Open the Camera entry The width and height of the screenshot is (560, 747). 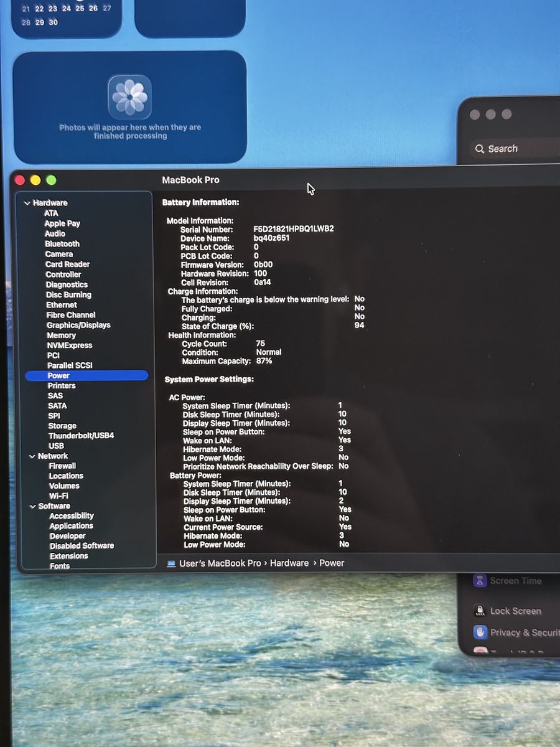59,254
